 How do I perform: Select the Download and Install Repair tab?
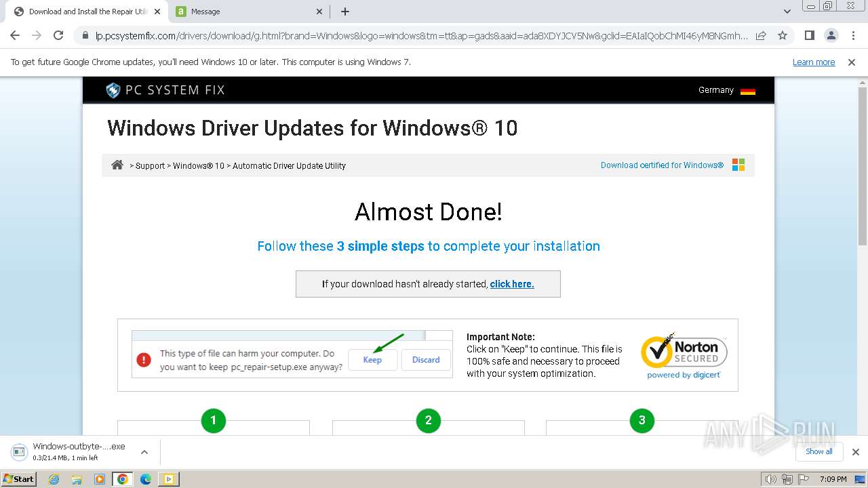[86, 12]
